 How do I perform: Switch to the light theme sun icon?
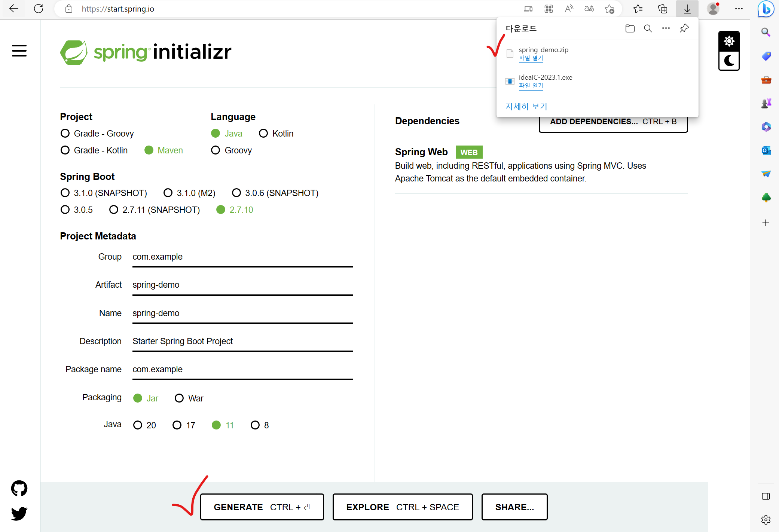tap(728, 41)
